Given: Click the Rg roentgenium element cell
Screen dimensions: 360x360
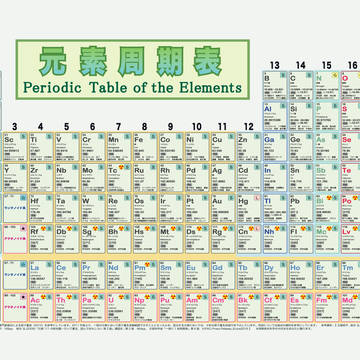Looking at the screenshot, I should [x=223, y=239].
